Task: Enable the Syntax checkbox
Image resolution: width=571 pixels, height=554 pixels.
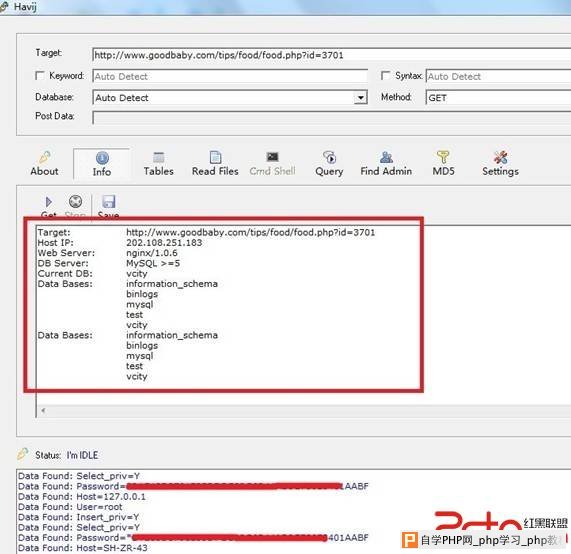Action: pos(385,75)
